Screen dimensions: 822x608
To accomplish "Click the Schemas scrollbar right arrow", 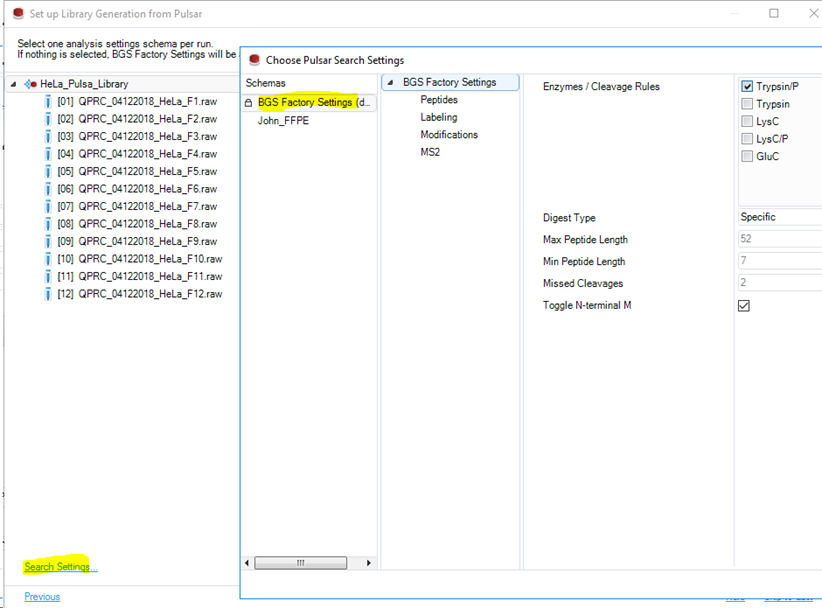I will pos(369,563).
